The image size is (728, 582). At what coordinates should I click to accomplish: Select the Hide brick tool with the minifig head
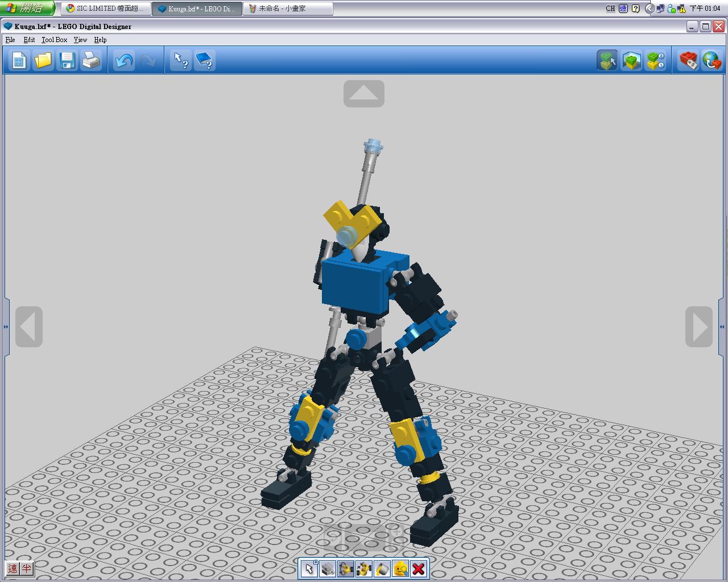[400, 568]
